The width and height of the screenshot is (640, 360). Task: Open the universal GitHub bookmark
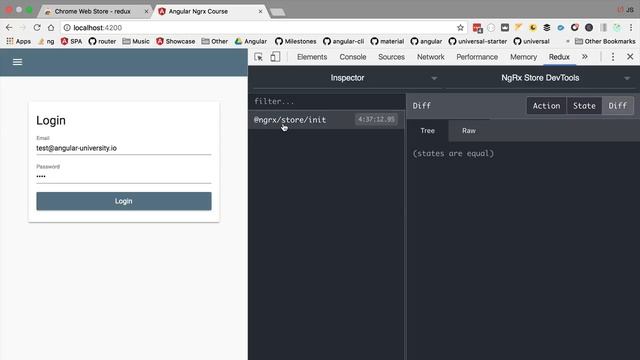[x=531, y=41]
